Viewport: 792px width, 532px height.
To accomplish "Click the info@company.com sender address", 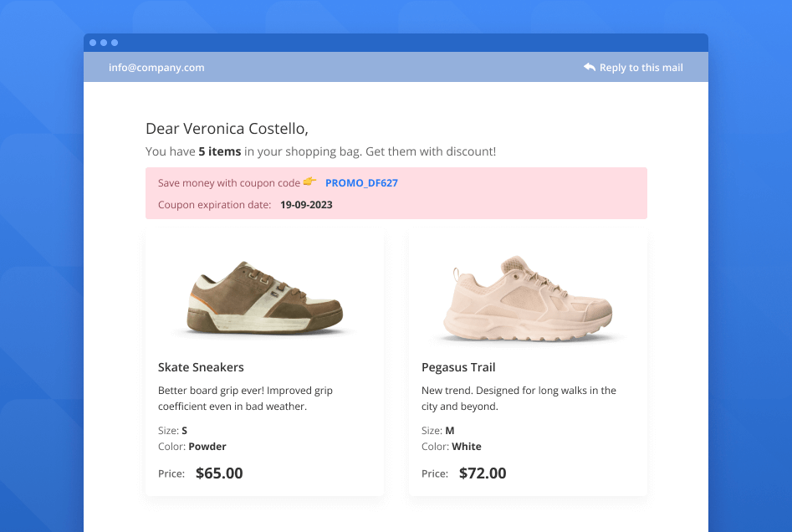I will (x=156, y=68).
